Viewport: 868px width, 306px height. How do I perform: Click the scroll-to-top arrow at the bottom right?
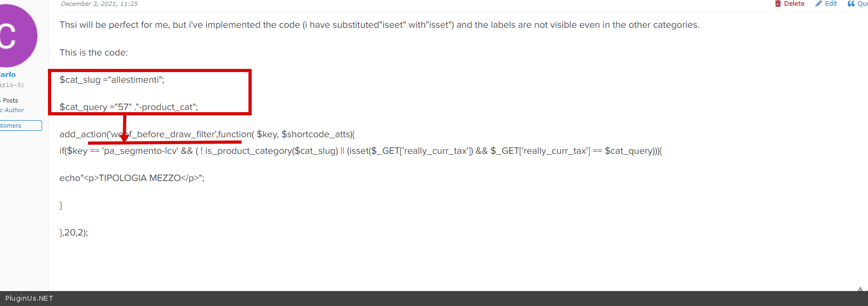click(x=860, y=289)
